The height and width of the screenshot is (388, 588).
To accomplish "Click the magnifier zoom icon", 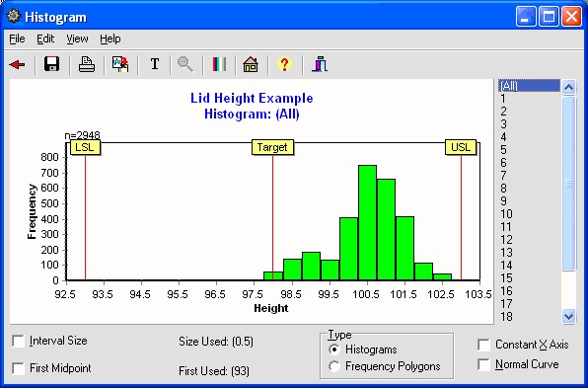I will point(184,64).
